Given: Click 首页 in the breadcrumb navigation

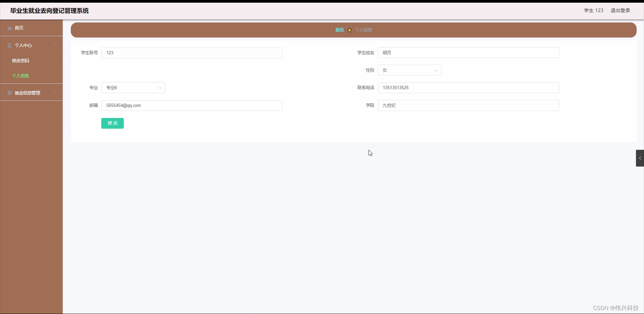Looking at the screenshot, I should (x=339, y=30).
